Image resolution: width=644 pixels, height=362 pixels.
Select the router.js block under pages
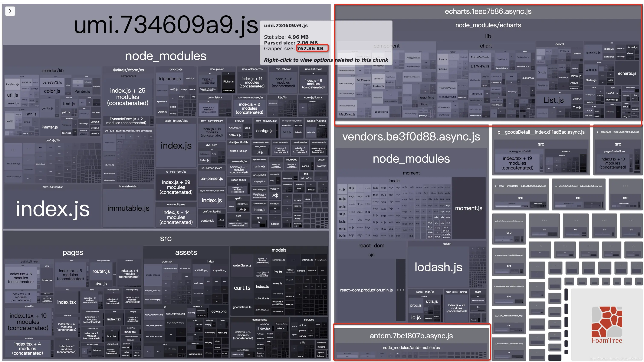click(x=101, y=271)
